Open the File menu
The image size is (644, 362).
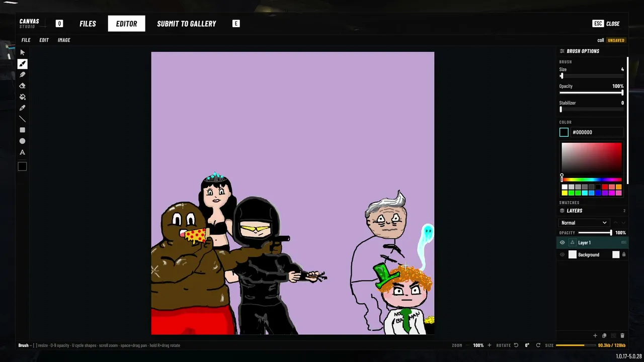pos(26,40)
